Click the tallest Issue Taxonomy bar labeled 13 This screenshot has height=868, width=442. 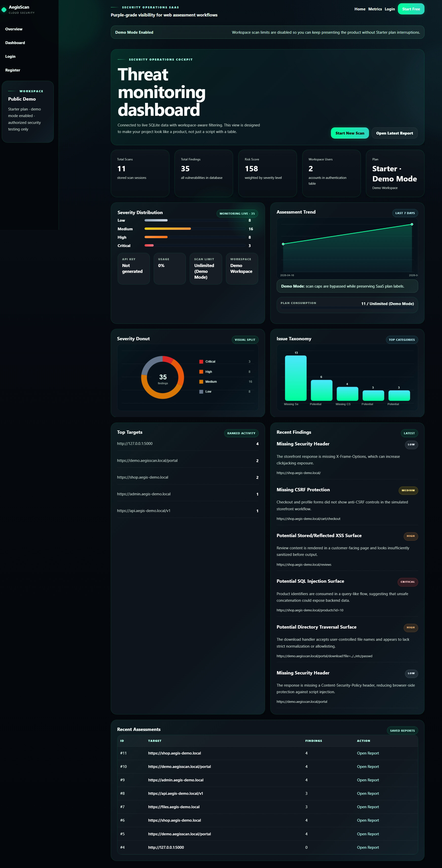(x=296, y=378)
